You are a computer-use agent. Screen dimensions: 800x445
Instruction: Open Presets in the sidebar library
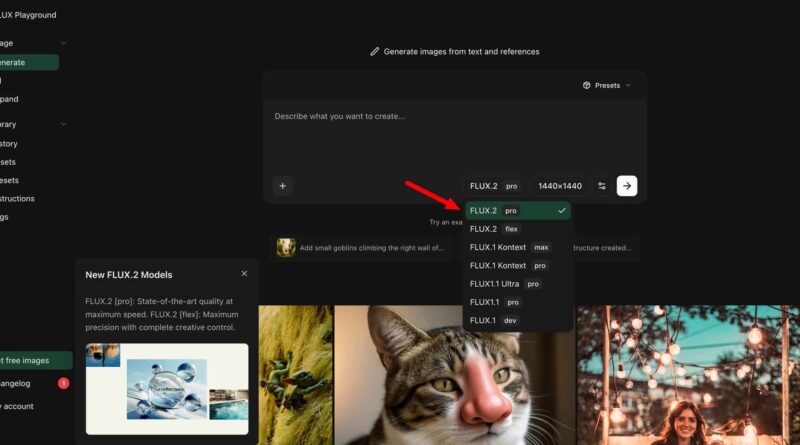click(10, 180)
